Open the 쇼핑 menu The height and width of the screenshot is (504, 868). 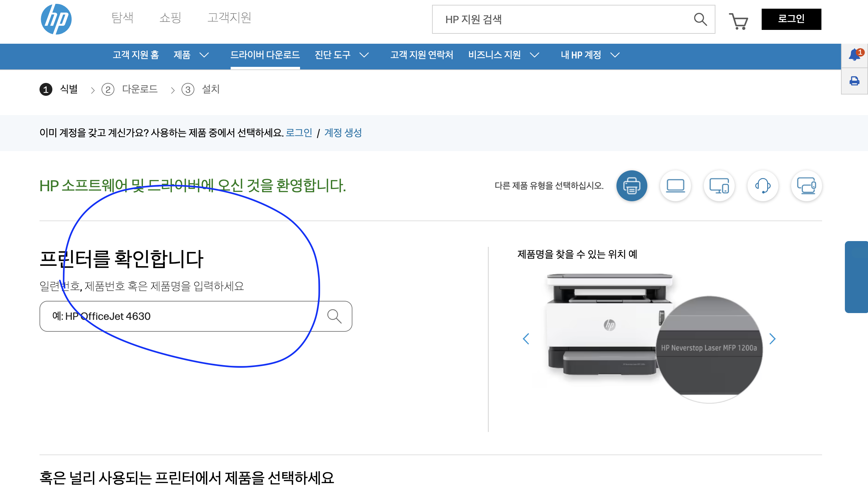click(x=170, y=18)
